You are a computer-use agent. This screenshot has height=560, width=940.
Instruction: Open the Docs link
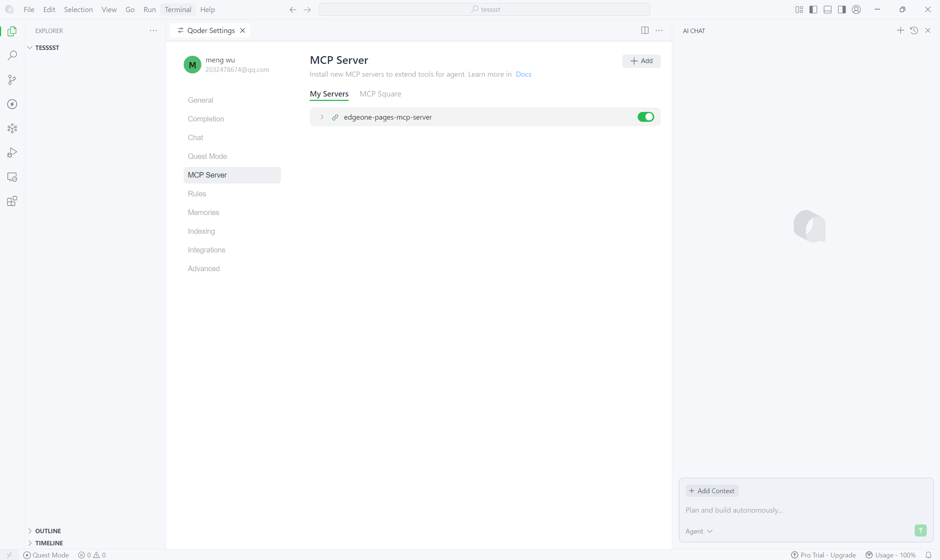coord(523,74)
